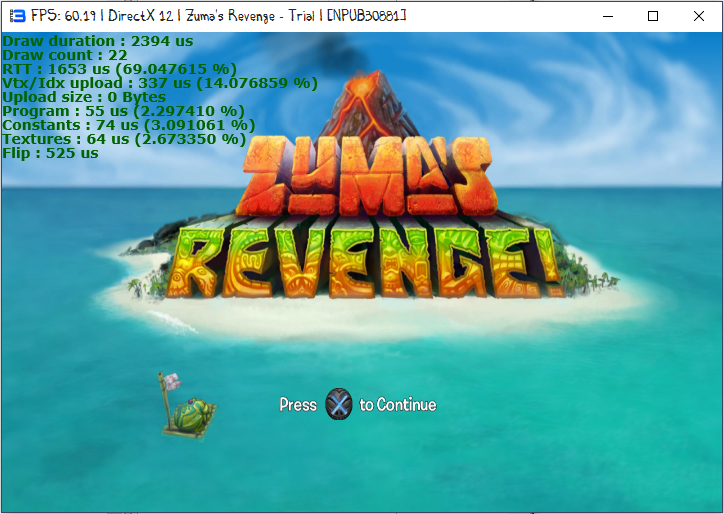This screenshot has height=514, width=724.
Task: Maximize the Zuma's Revenge window
Action: [x=653, y=16]
